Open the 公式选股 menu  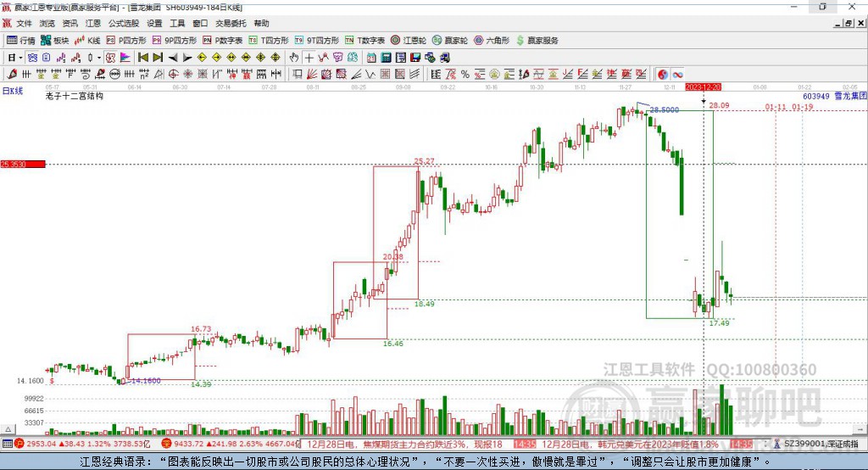[x=124, y=23]
